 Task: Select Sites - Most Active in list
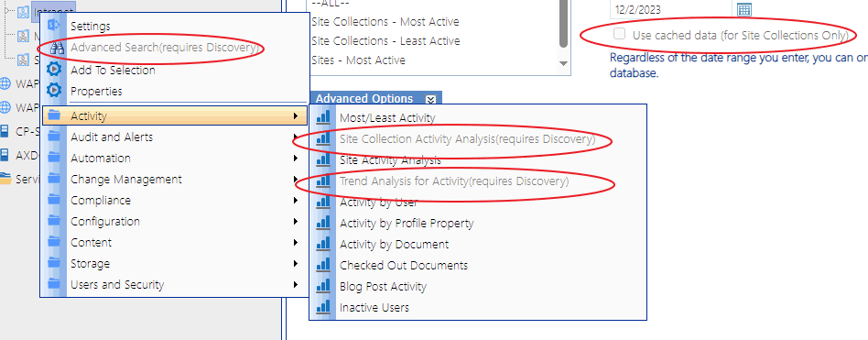[358, 60]
